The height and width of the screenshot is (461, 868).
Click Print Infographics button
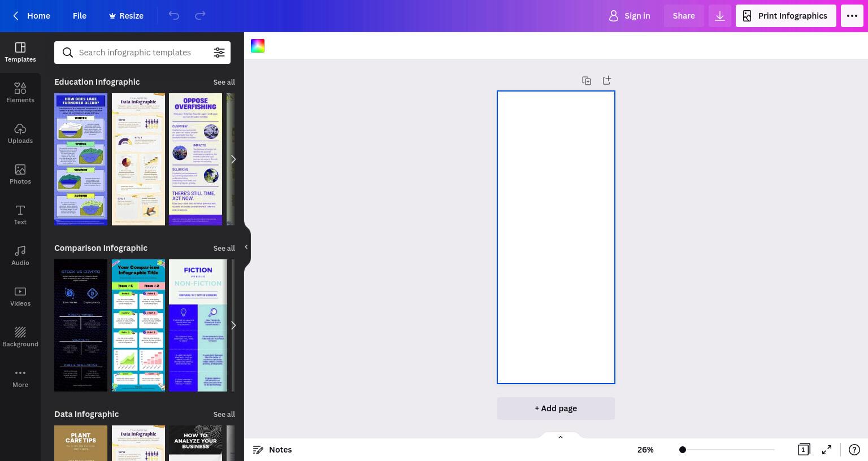pyautogui.click(x=786, y=16)
